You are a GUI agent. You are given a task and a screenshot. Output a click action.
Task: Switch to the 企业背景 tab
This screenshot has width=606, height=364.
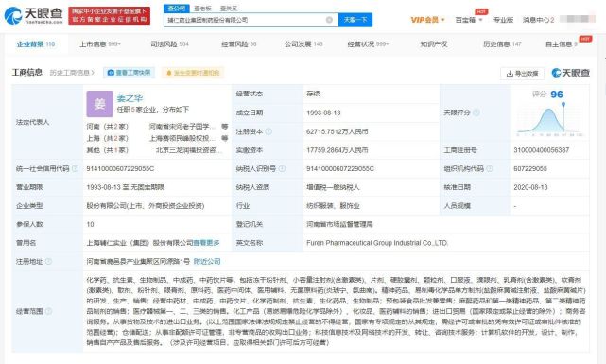(36, 44)
